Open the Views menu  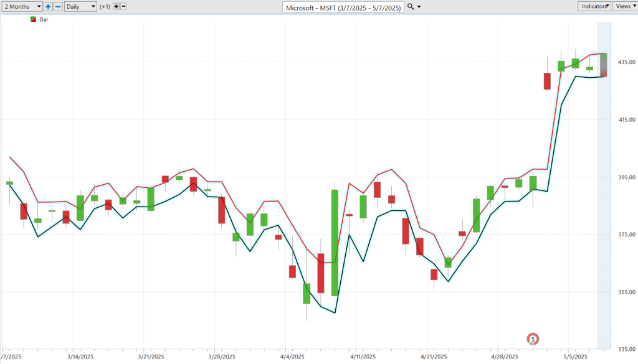624,6
